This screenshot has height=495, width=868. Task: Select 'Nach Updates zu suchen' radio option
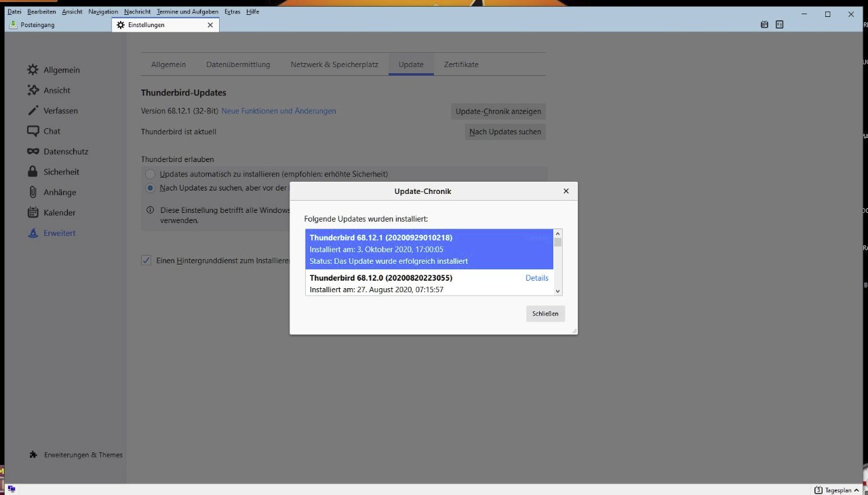pos(151,188)
